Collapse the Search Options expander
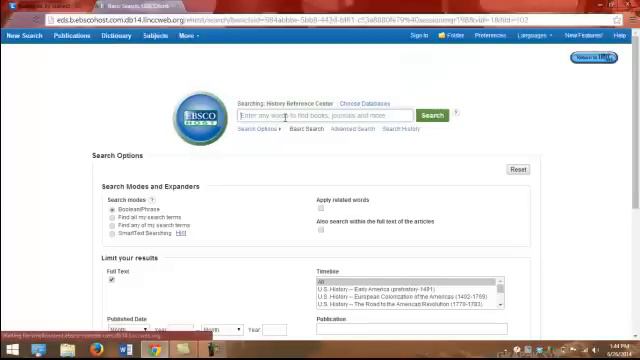This screenshot has width=640, height=360. (259, 129)
